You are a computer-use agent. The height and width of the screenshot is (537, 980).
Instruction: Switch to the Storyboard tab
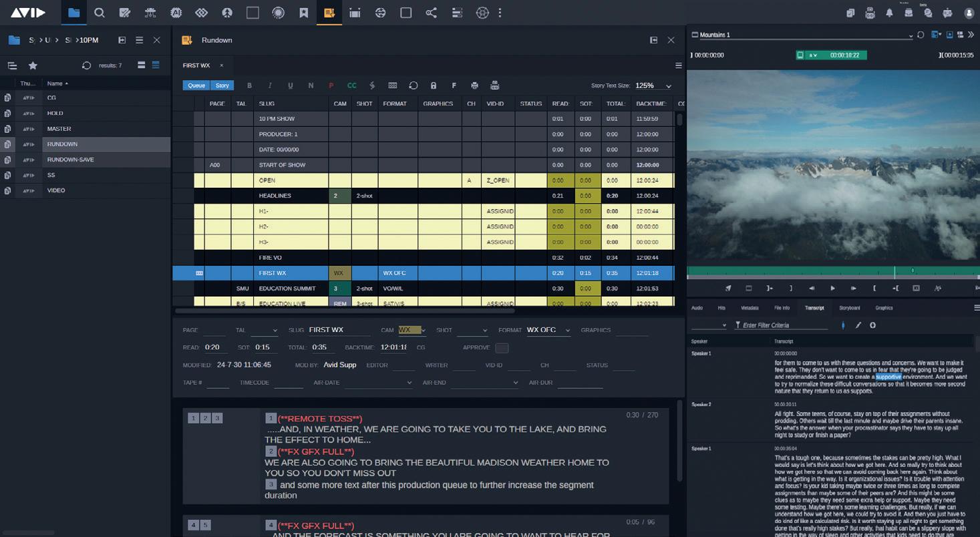click(x=849, y=308)
